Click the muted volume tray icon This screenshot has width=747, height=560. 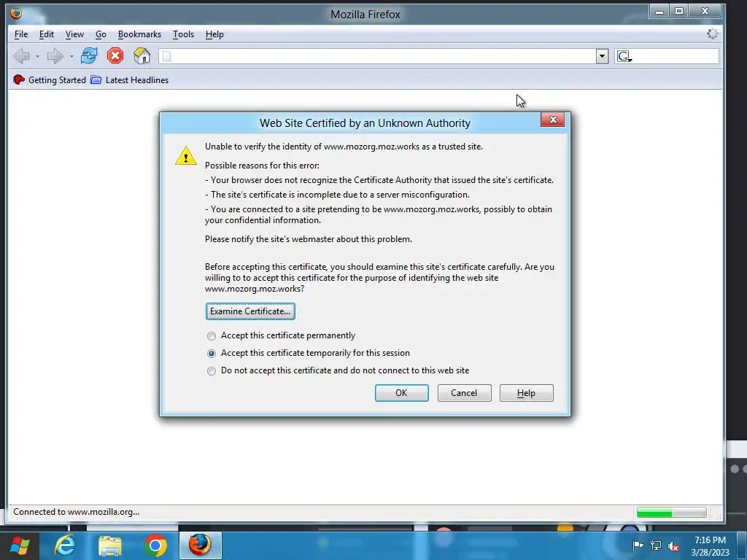point(673,546)
